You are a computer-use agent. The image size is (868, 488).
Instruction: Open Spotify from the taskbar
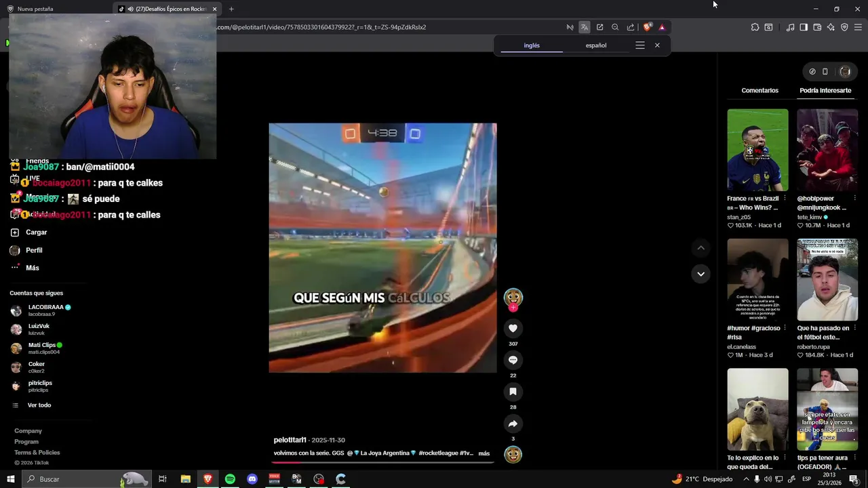[x=230, y=479]
